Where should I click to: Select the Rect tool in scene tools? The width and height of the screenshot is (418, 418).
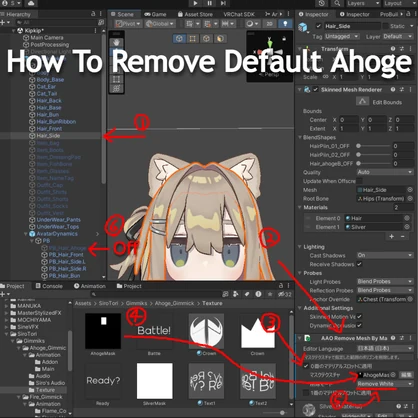116,79
